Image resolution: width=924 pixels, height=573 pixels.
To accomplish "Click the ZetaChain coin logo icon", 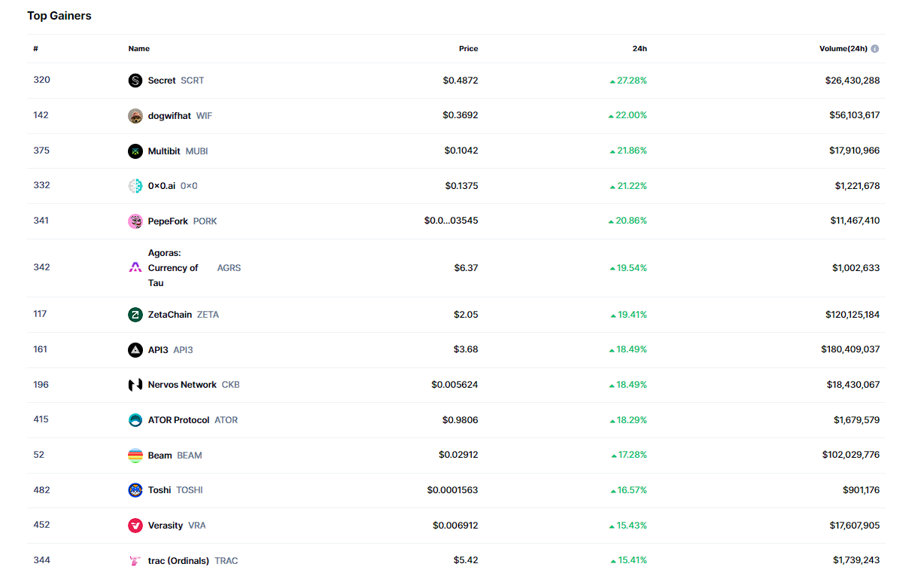I will 135,315.
